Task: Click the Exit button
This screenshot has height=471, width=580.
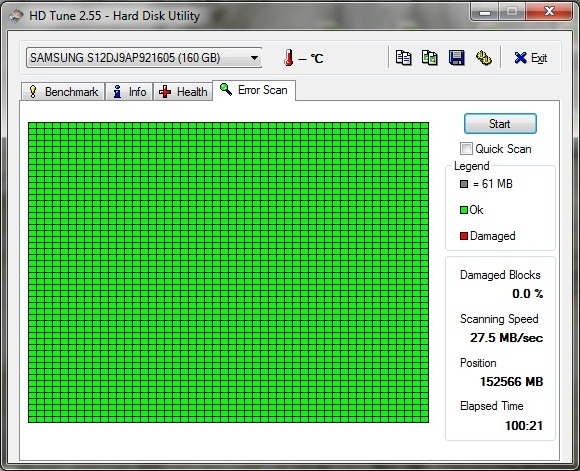Action: click(530, 58)
